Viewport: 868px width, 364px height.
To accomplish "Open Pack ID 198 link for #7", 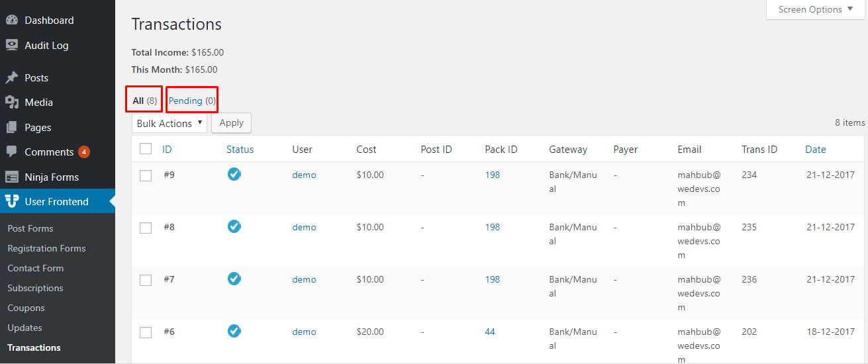I will point(493,279).
